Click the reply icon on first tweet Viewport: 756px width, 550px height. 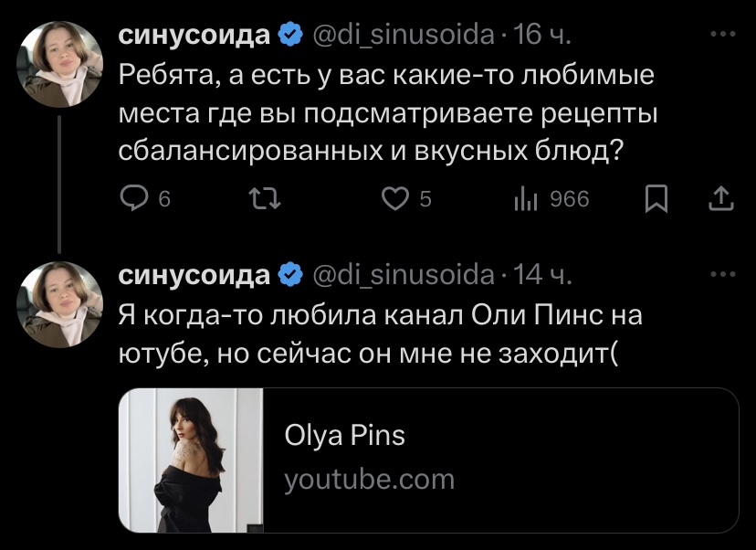(136, 198)
